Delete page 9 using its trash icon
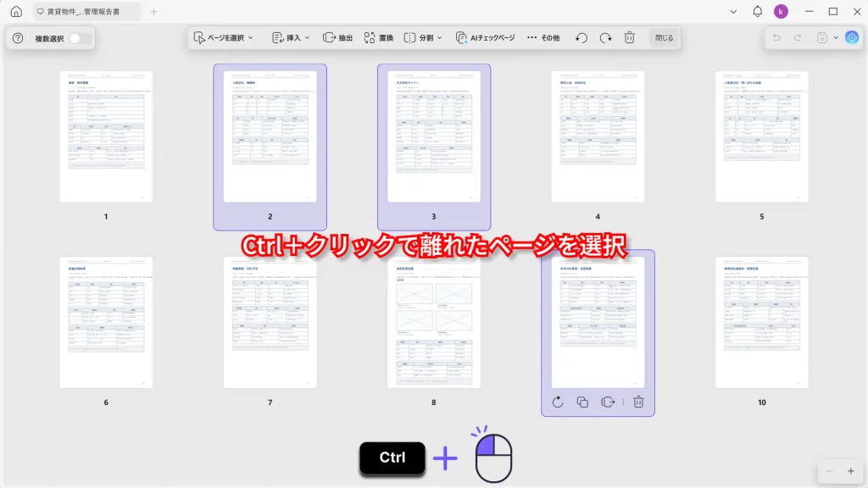This screenshot has height=488, width=868. pos(638,402)
